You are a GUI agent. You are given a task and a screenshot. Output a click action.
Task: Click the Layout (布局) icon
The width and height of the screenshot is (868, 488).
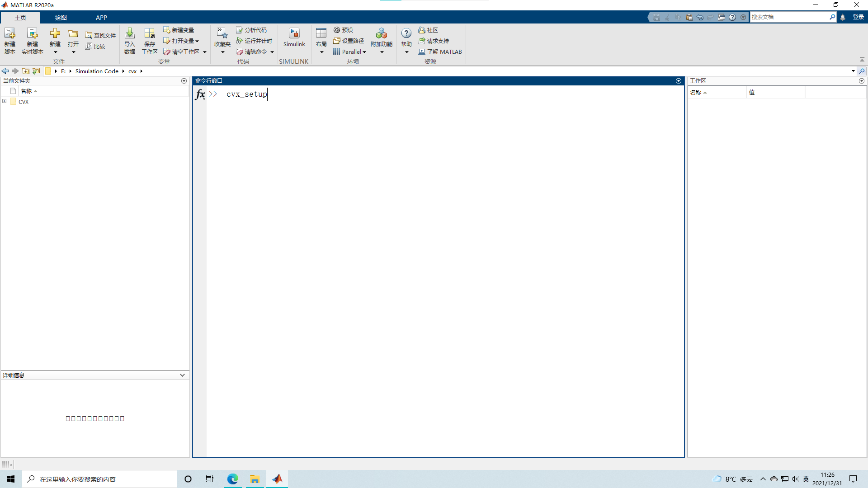[321, 34]
